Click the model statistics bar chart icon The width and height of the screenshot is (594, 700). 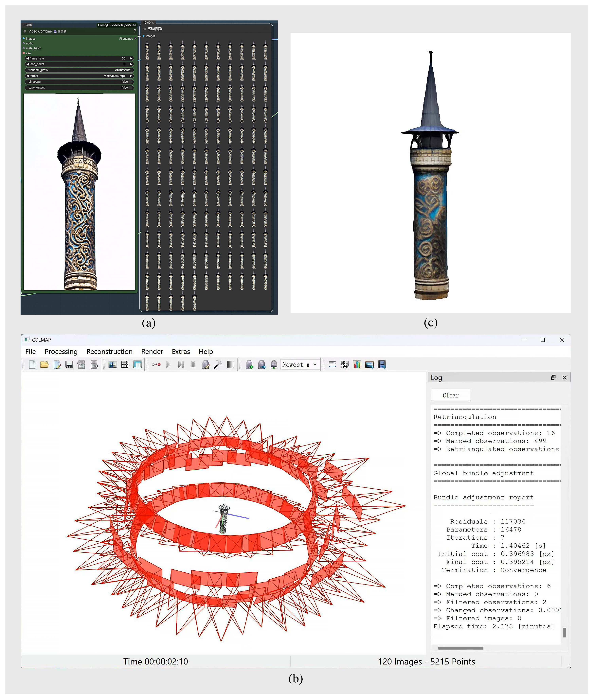(357, 364)
